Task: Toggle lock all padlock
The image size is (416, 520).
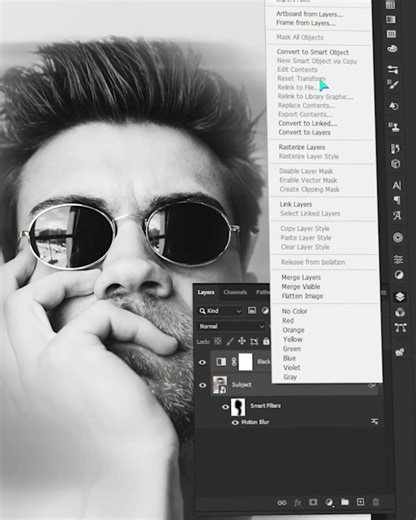Action: click(266, 341)
